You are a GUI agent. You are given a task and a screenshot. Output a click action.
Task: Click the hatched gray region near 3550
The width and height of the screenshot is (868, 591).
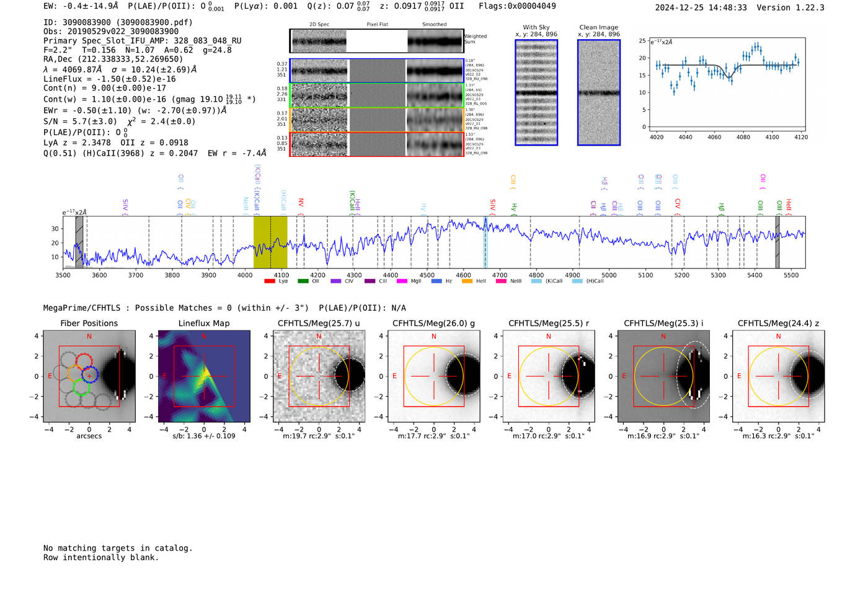79,242
